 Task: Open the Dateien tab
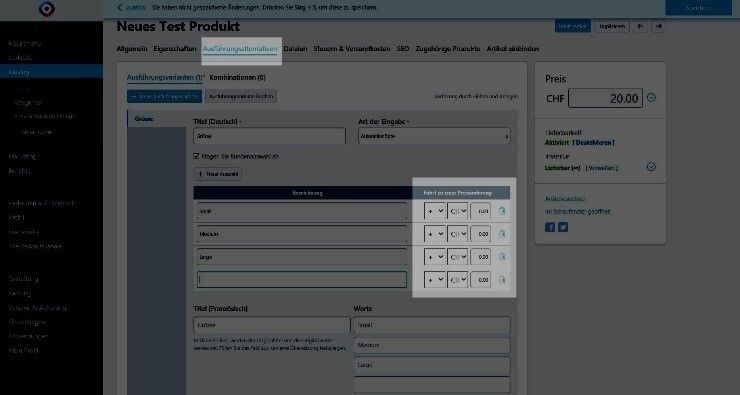tap(295, 49)
